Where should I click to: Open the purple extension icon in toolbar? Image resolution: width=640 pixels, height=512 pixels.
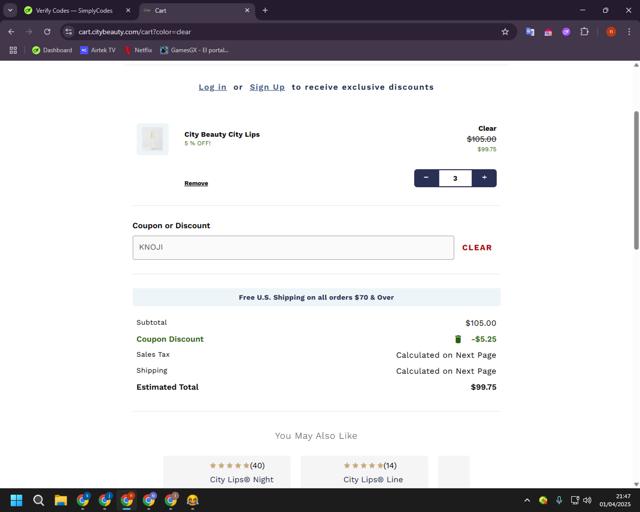[566, 32]
